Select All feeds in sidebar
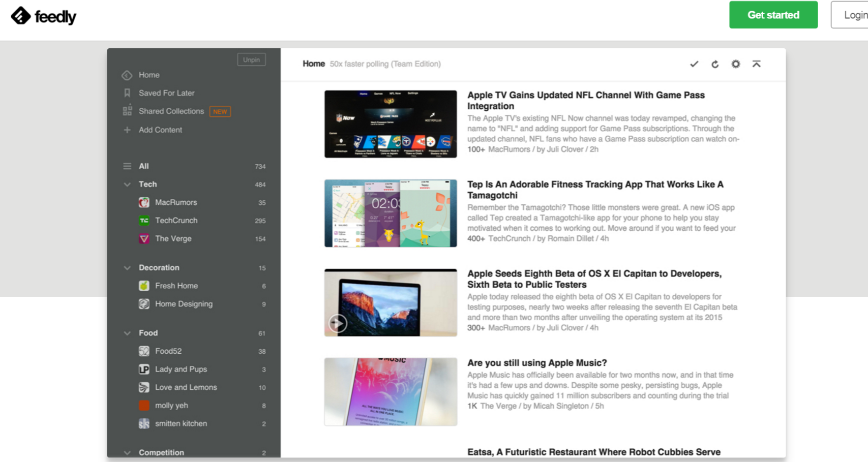The height and width of the screenshot is (462, 868). click(x=144, y=166)
